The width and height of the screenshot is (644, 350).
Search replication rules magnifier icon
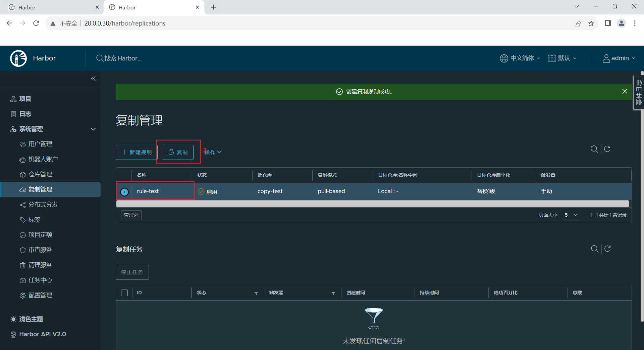tap(594, 149)
